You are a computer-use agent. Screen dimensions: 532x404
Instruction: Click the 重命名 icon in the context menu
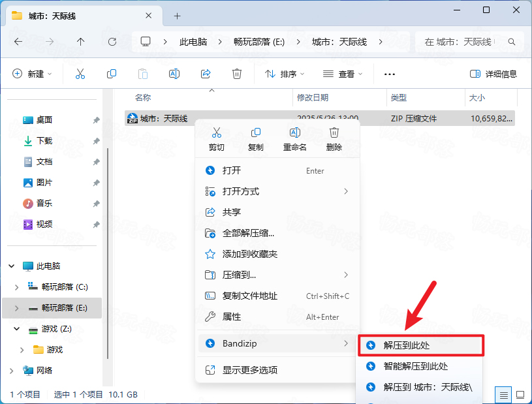[295, 132]
